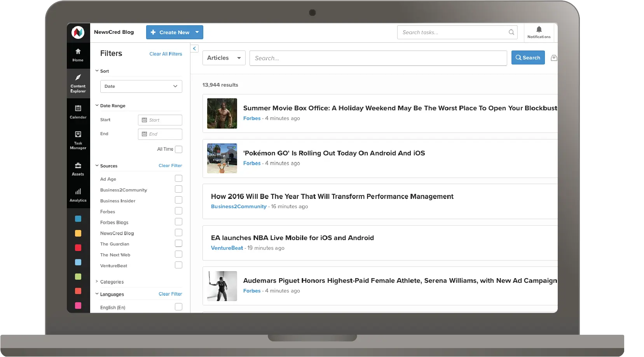Collapse the Sources section
This screenshot has width=644, height=357.
pyautogui.click(x=97, y=165)
